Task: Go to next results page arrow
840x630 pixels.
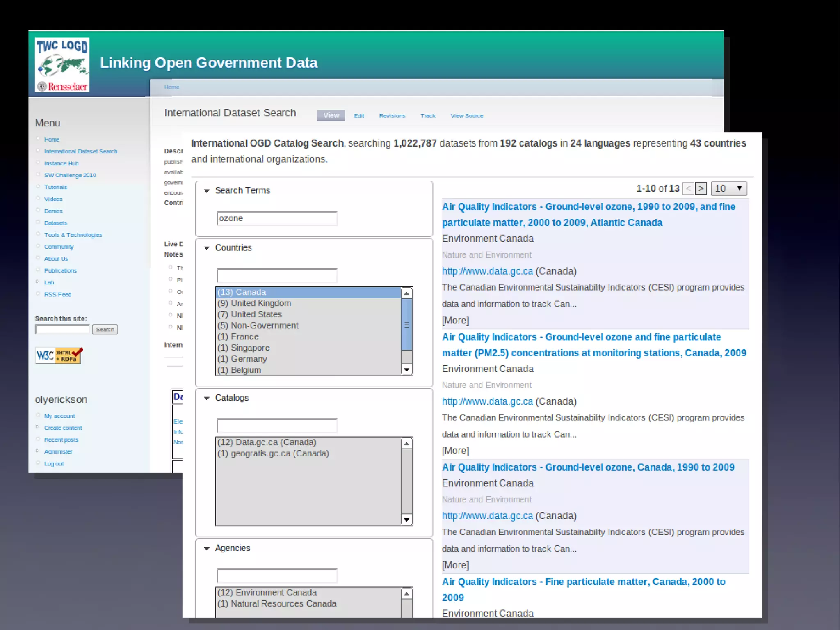Action: [701, 188]
